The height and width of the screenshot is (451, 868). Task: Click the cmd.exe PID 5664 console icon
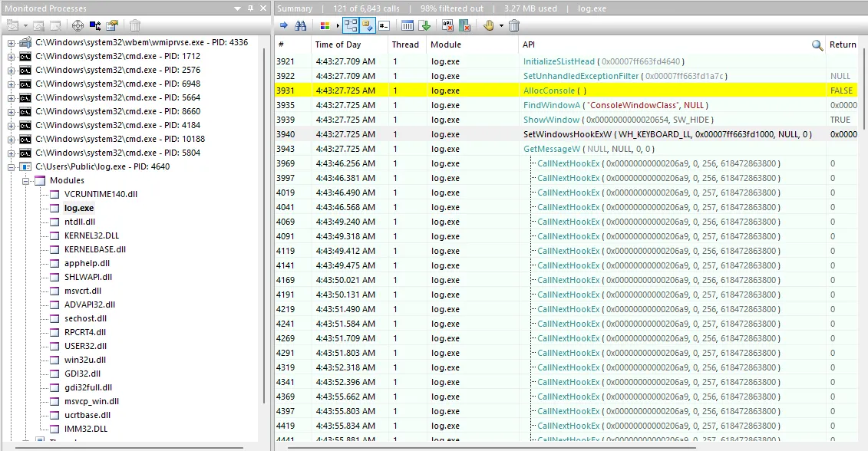(x=25, y=98)
